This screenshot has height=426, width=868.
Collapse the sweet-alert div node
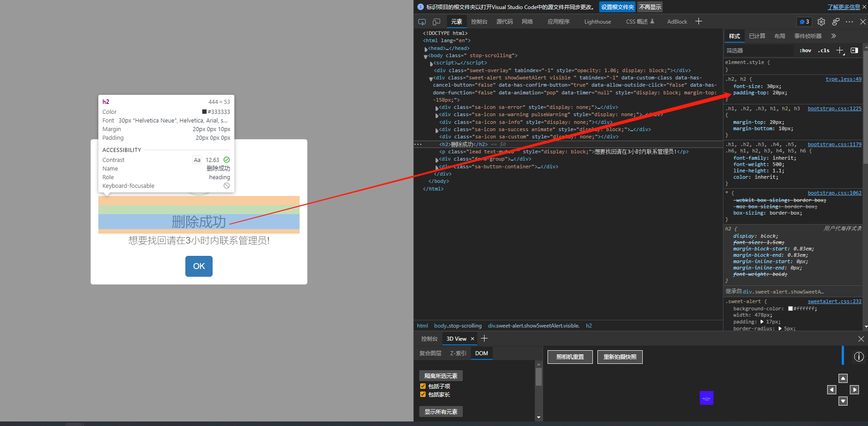(431, 78)
